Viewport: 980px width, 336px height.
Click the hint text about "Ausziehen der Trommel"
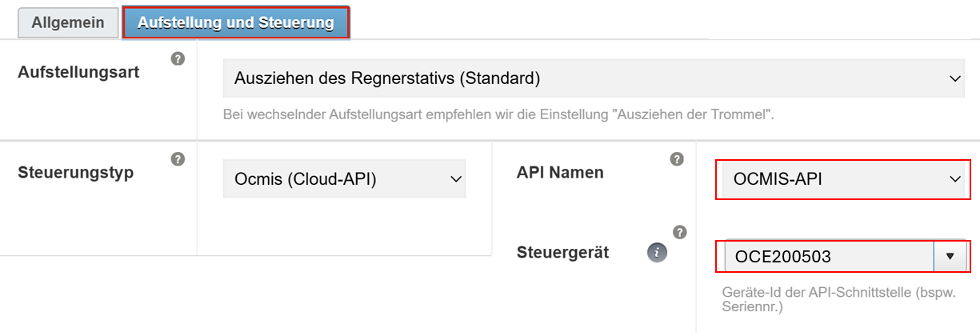click(498, 114)
